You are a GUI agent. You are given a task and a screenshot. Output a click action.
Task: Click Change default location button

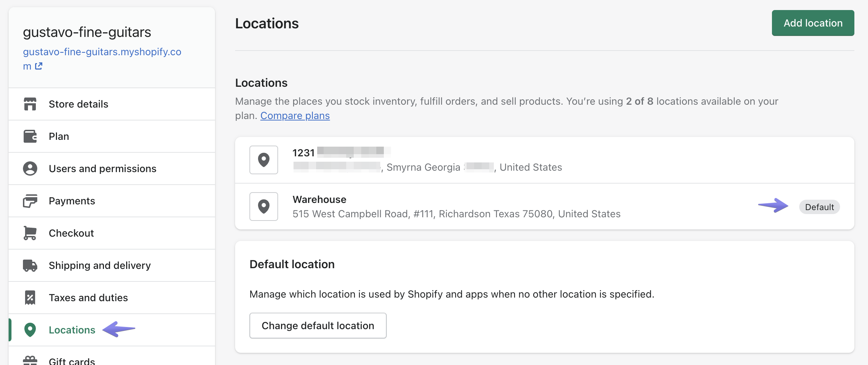coord(318,326)
